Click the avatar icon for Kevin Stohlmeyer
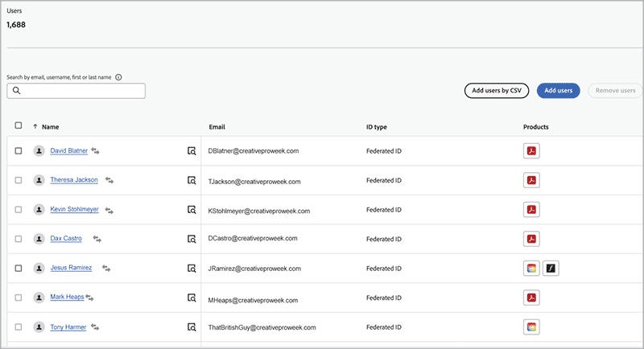 click(39, 210)
